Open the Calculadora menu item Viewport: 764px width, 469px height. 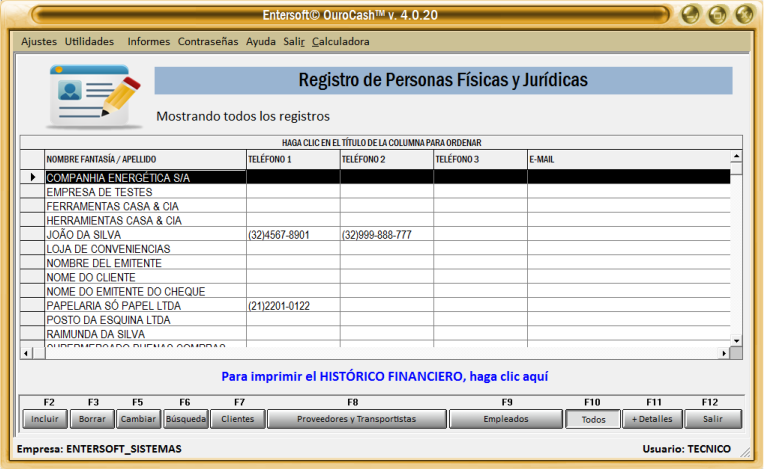[341, 42]
